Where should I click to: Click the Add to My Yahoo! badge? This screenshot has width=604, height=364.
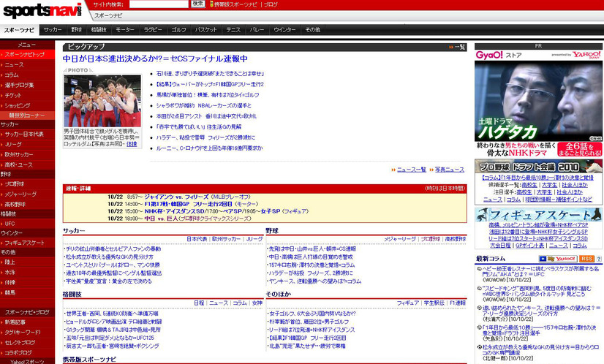[x=558, y=259]
